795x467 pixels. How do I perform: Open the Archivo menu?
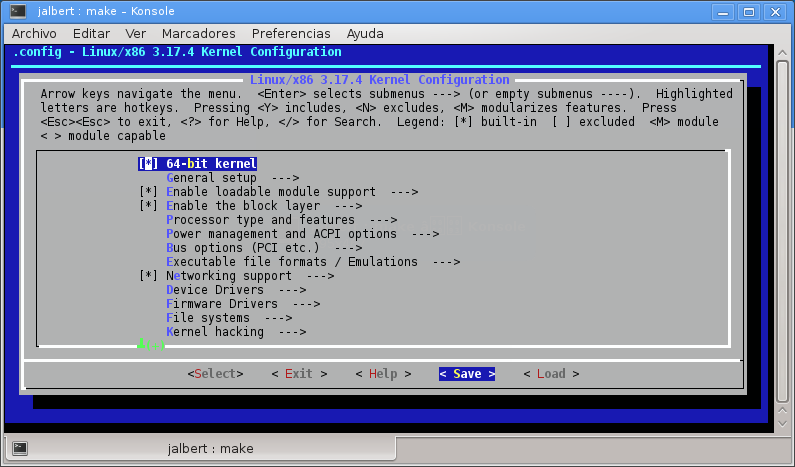pos(33,33)
